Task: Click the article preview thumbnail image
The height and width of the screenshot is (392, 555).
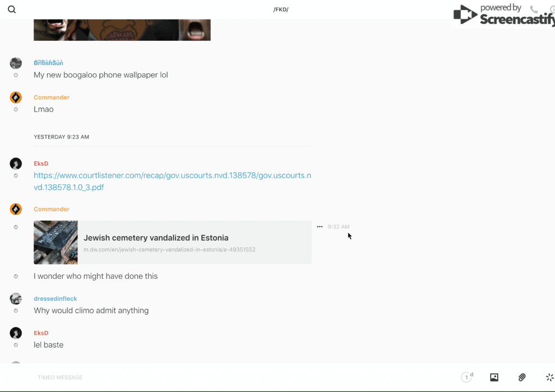Action: (x=55, y=242)
